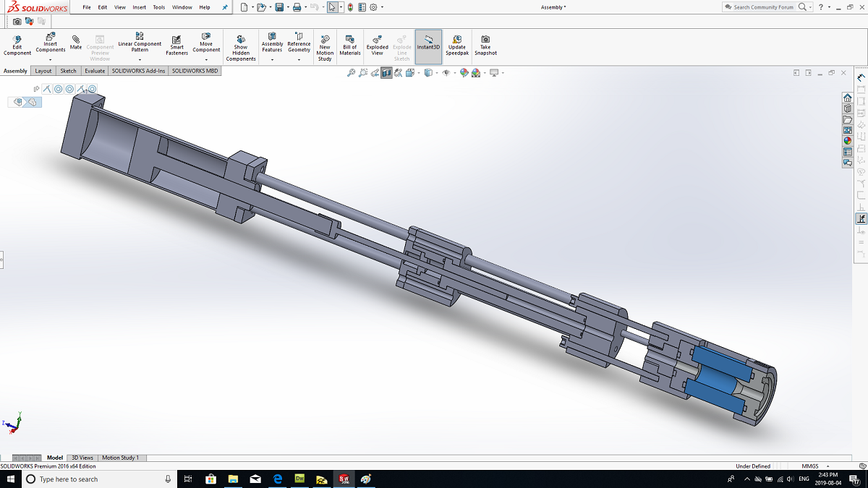Open the SOLIDWORKS Resources home tab
868x488 pixels.
coord(847,98)
